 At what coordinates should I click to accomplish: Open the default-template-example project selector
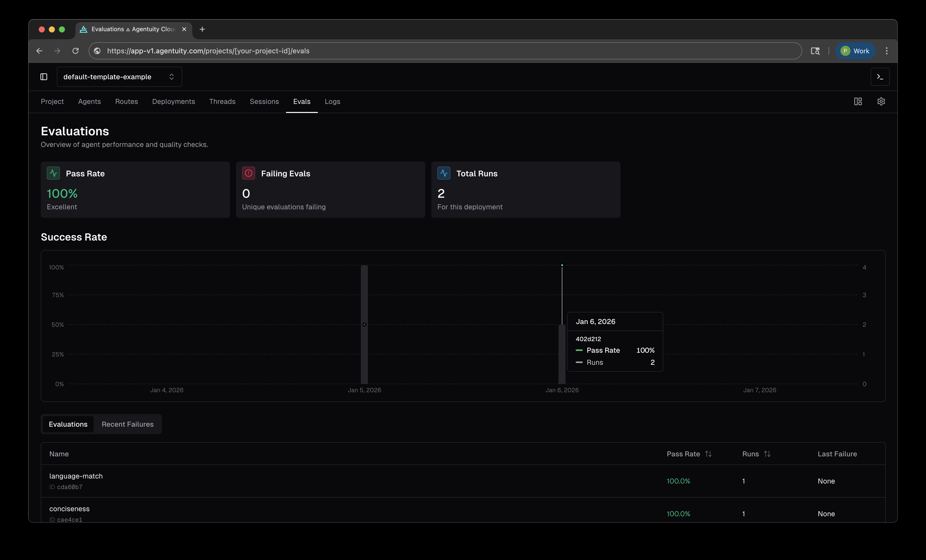(x=119, y=77)
